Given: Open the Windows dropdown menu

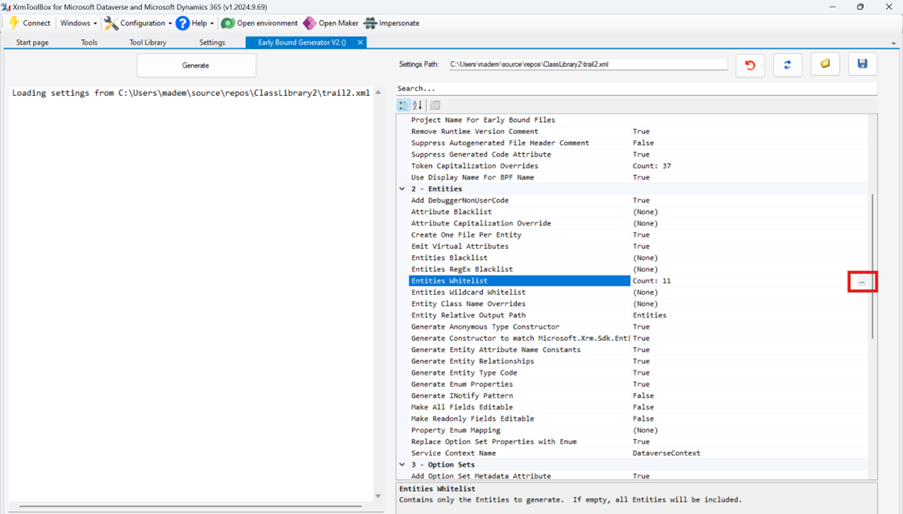Looking at the screenshot, I should 78,23.
